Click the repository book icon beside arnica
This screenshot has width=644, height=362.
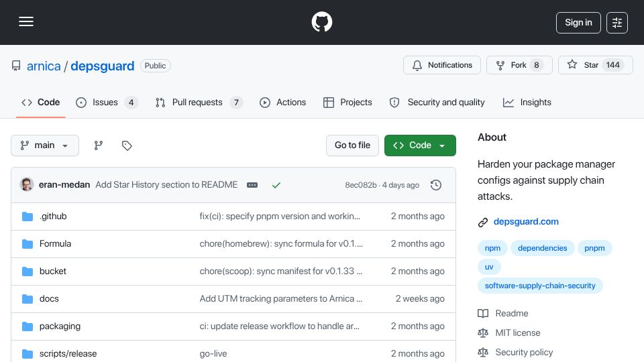pos(16,66)
